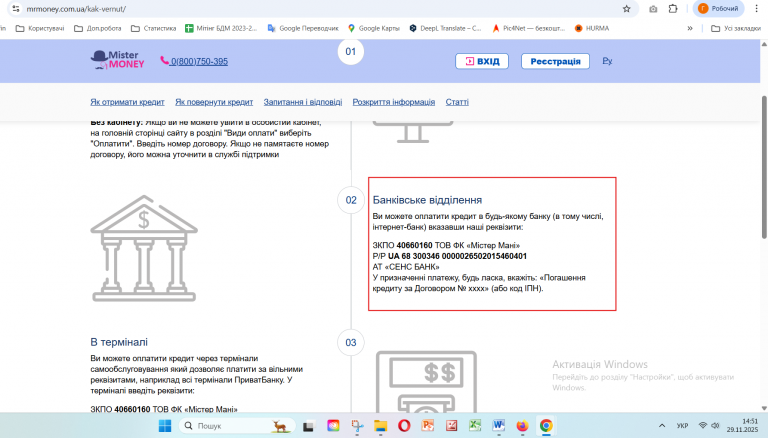Open Як повернути кредит menu item
The image size is (768, 438).
214,102
